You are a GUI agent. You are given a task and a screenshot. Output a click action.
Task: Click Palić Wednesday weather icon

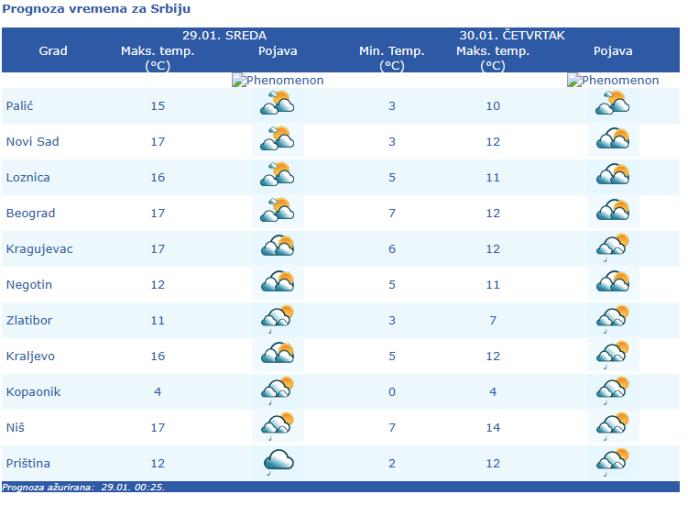click(x=277, y=104)
